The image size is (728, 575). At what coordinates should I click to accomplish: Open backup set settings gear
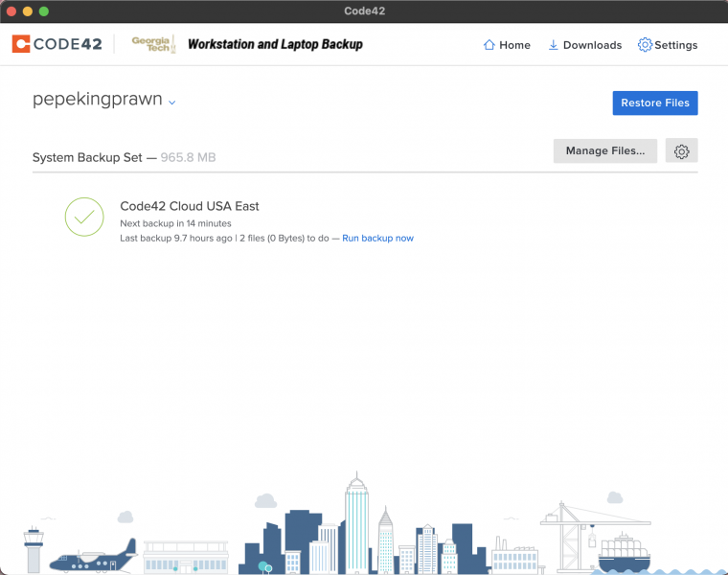[x=682, y=151]
